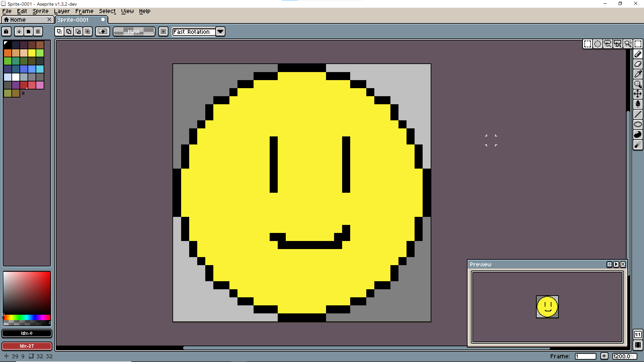Click the Idx-27 background color button

click(x=27, y=346)
